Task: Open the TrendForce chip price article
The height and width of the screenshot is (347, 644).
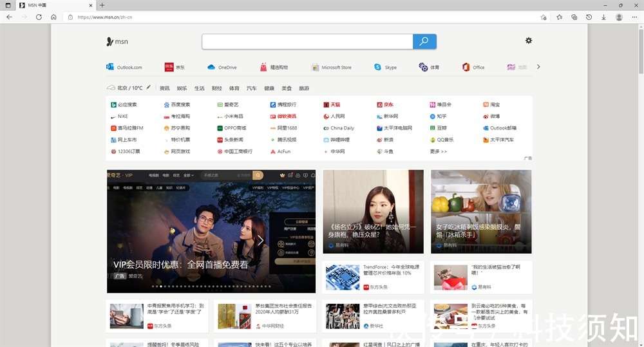Action: click(x=373, y=277)
